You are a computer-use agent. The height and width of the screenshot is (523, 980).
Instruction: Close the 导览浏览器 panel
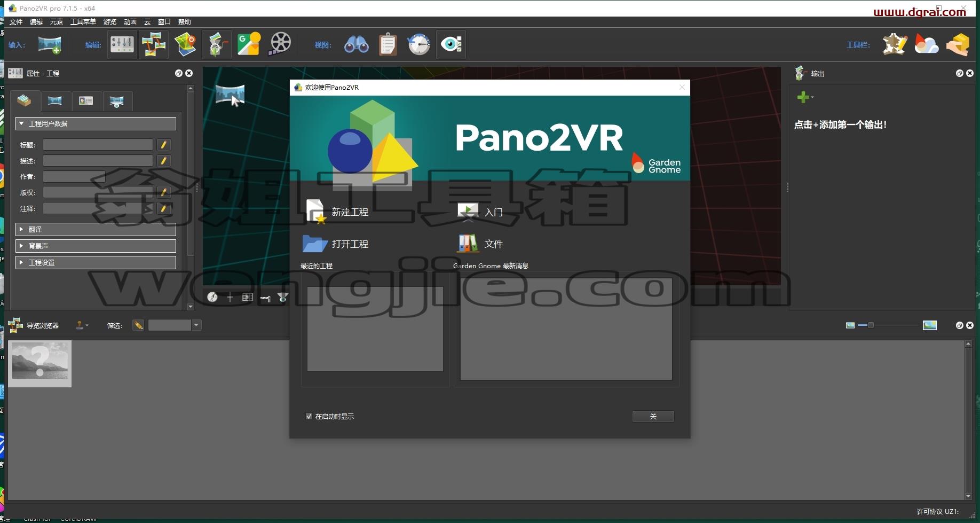pyautogui.click(x=970, y=325)
